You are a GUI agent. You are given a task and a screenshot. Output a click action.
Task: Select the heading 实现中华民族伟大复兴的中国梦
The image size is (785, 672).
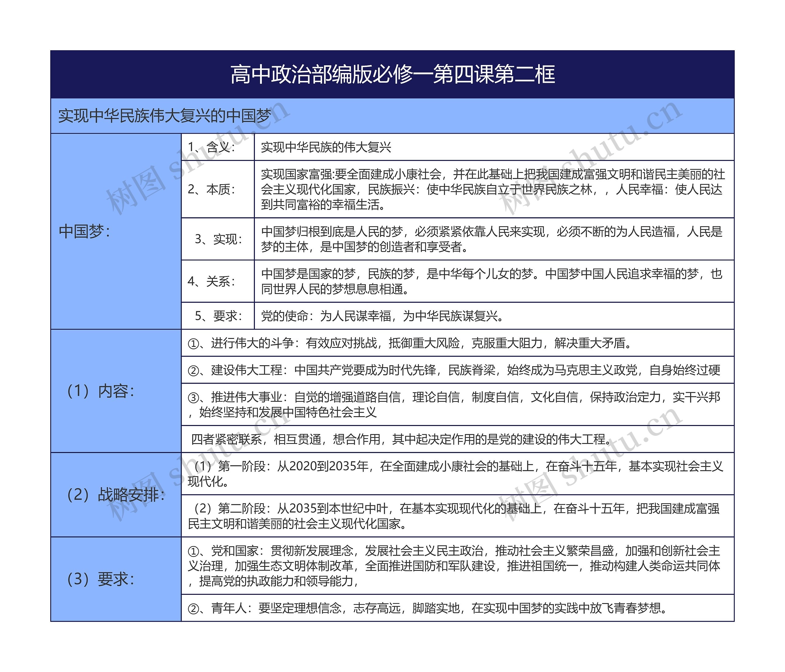click(x=165, y=116)
